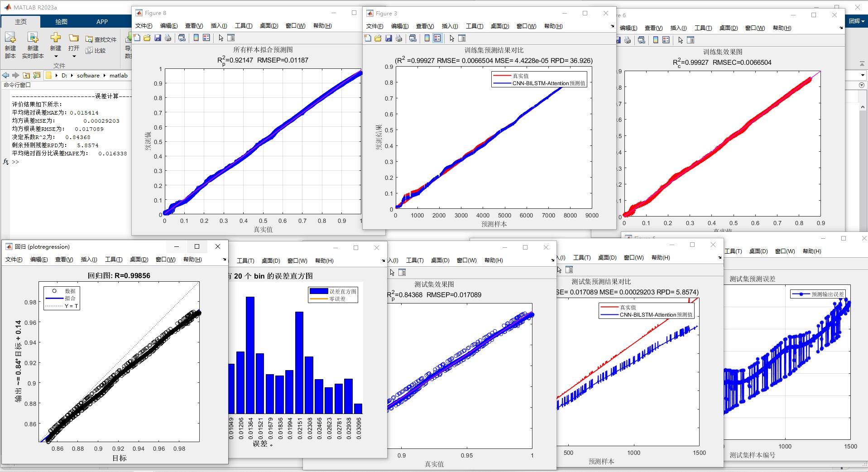Click Compare (比较) button in toolstrip
868x472 pixels.
96,51
